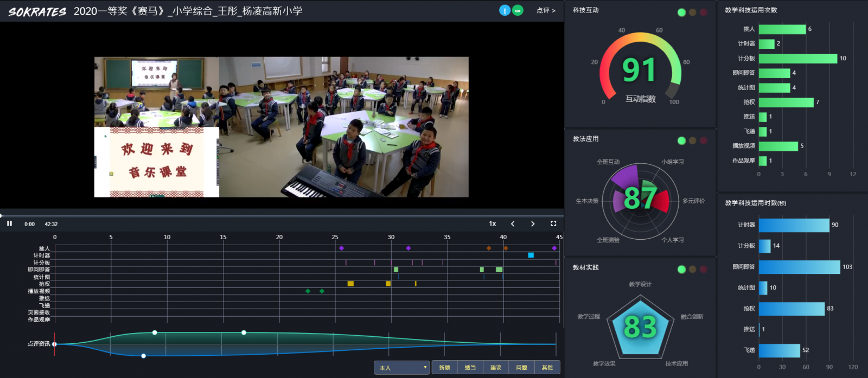Change the 1x playback speed
This screenshot has width=868, height=378.
tap(493, 223)
